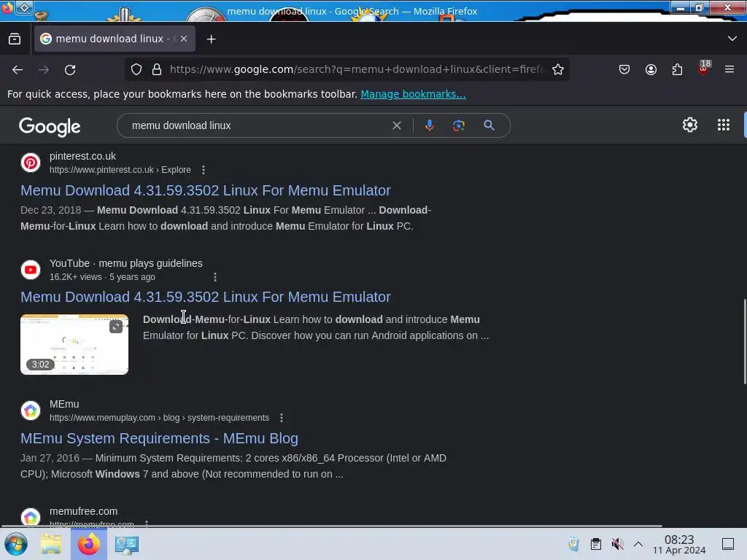Click the memuplay.com blog system-requirements URL
The image size is (747, 560).
(x=159, y=418)
